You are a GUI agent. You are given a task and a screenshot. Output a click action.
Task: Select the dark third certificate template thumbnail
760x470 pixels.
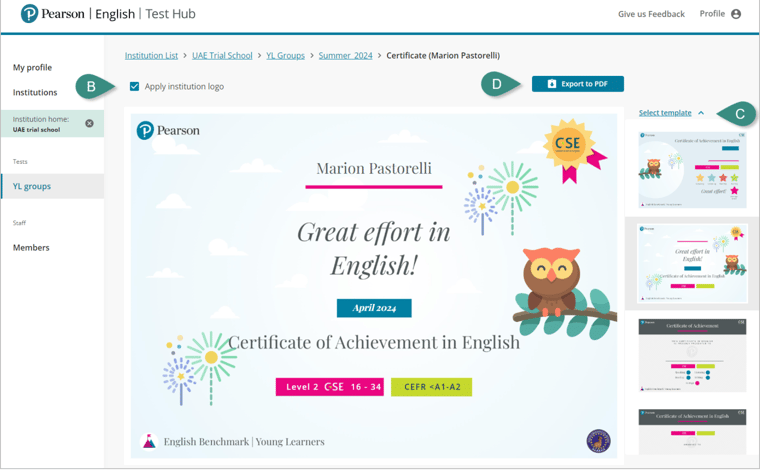point(692,355)
